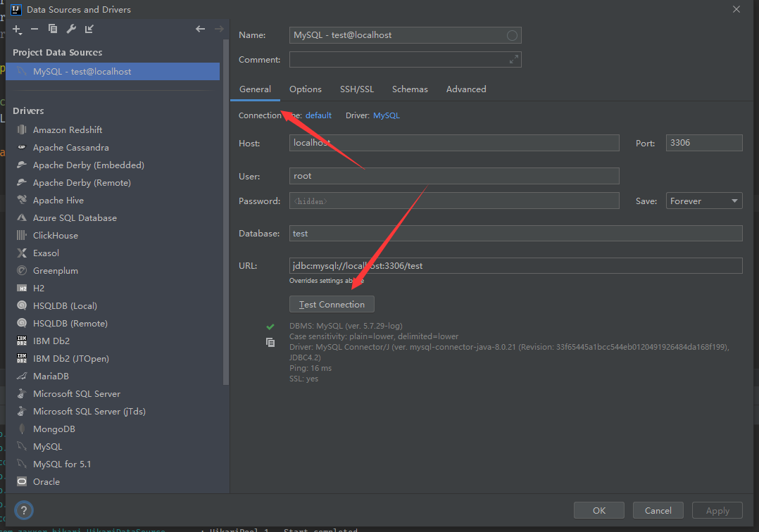The image size is (759, 532).
Task: Select the MariaDB driver
Action: coord(51,376)
